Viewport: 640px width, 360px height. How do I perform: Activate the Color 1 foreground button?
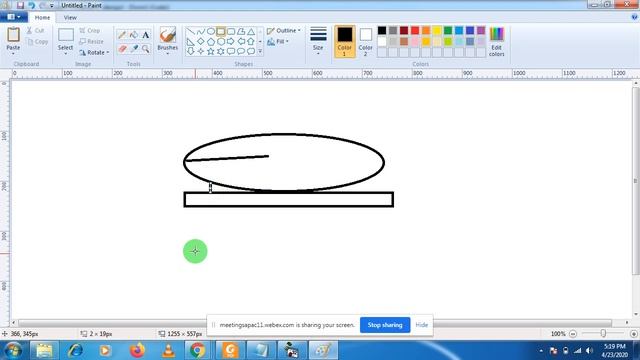[x=344, y=41]
